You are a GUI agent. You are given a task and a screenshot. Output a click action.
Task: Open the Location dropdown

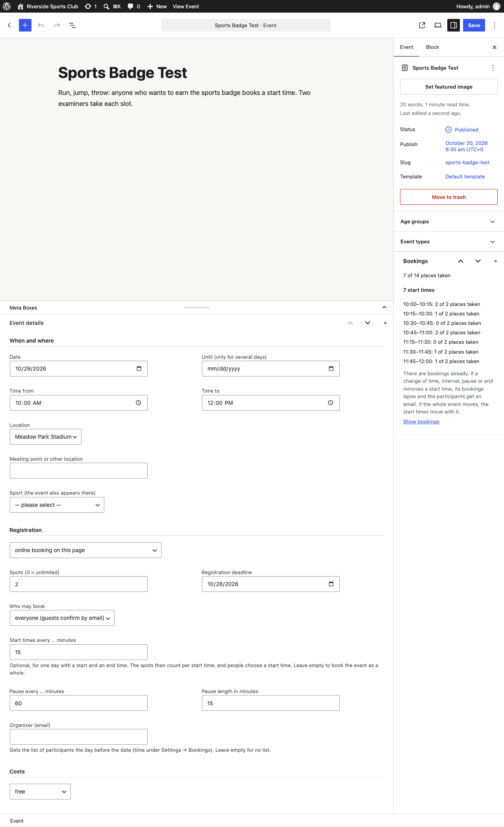pyautogui.click(x=46, y=437)
